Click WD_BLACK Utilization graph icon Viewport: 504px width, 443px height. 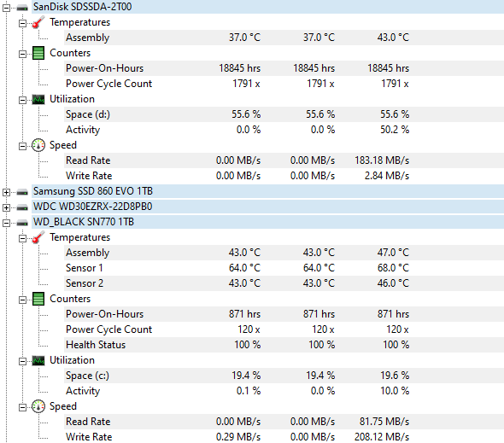coord(38,361)
